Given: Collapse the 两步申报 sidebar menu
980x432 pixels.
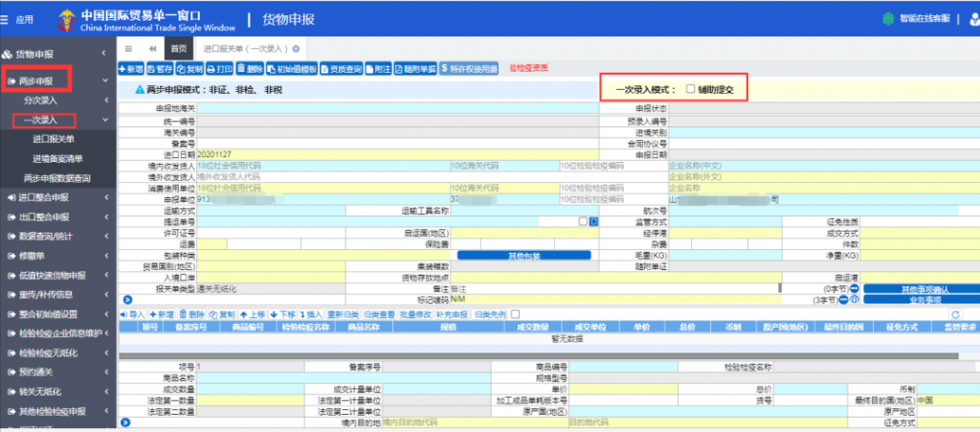Looking at the screenshot, I should click(x=58, y=80).
